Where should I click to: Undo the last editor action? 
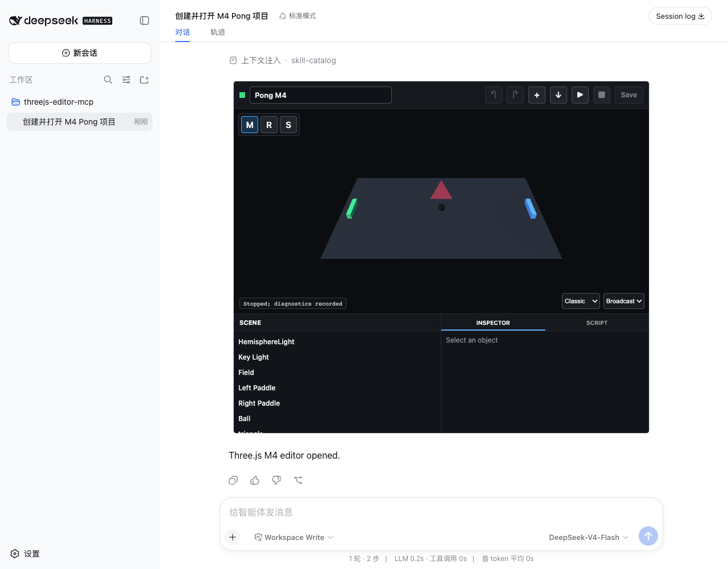click(x=494, y=95)
